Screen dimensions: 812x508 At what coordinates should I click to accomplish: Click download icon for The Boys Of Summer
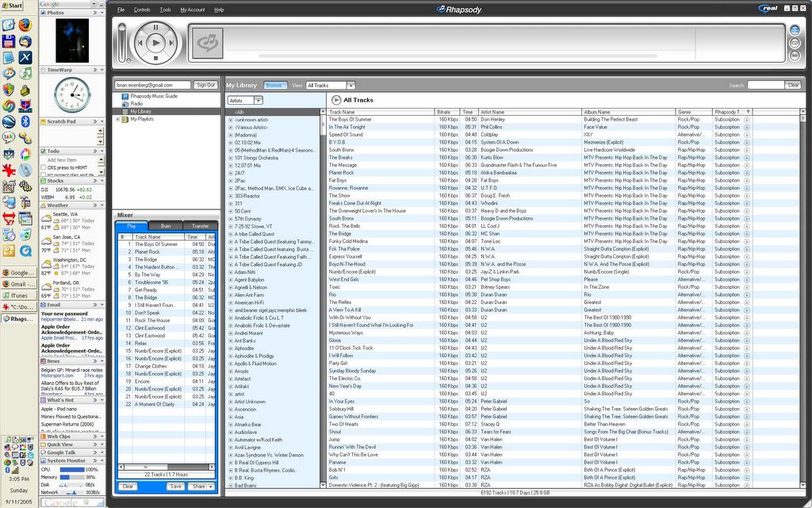[747, 119]
